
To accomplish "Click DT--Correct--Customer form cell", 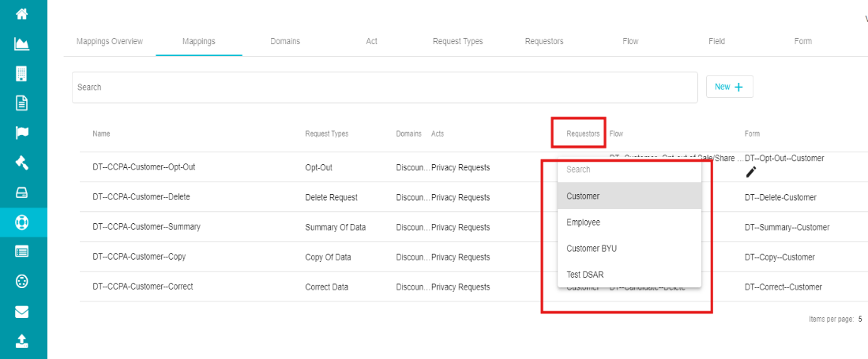I will pos(783,287).
